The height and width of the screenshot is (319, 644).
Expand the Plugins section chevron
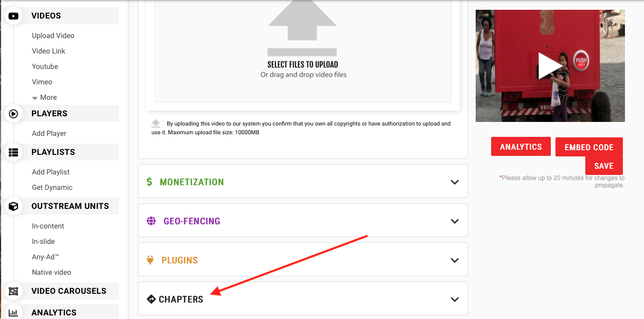point(455,260)
